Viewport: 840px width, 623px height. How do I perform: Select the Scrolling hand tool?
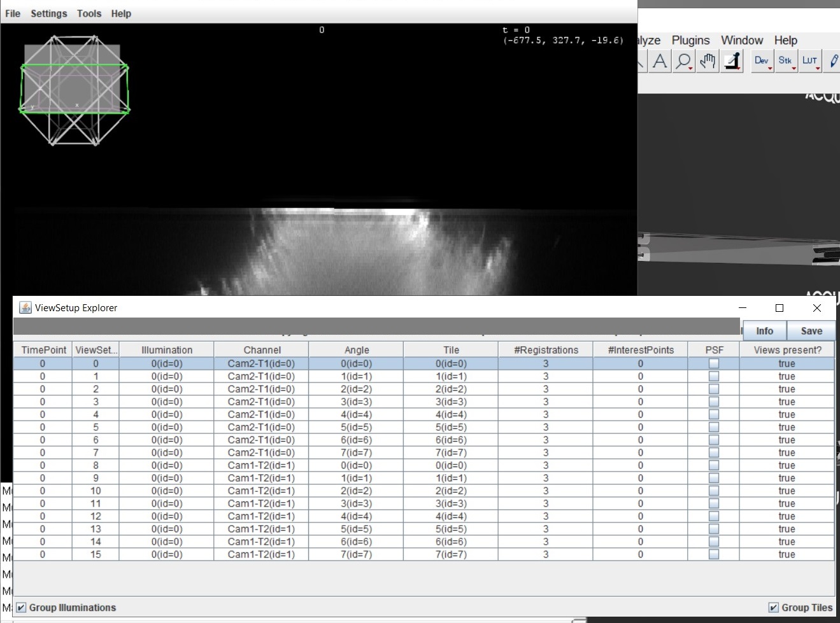(x=707, y=60)
